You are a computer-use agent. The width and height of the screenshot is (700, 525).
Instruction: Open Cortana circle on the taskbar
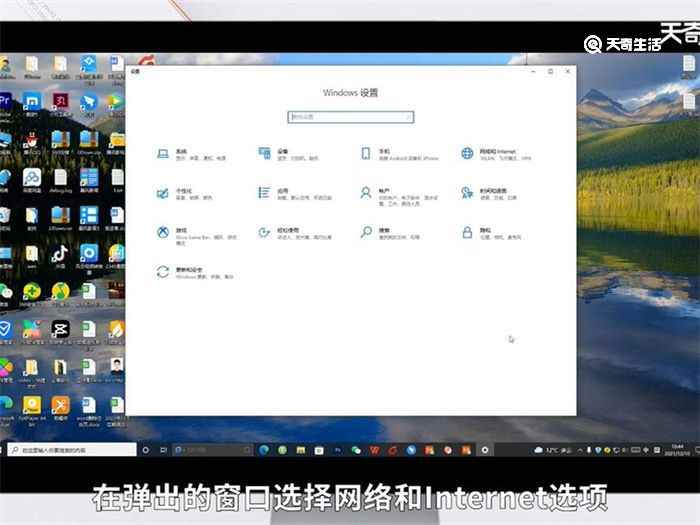pos(146,450)
